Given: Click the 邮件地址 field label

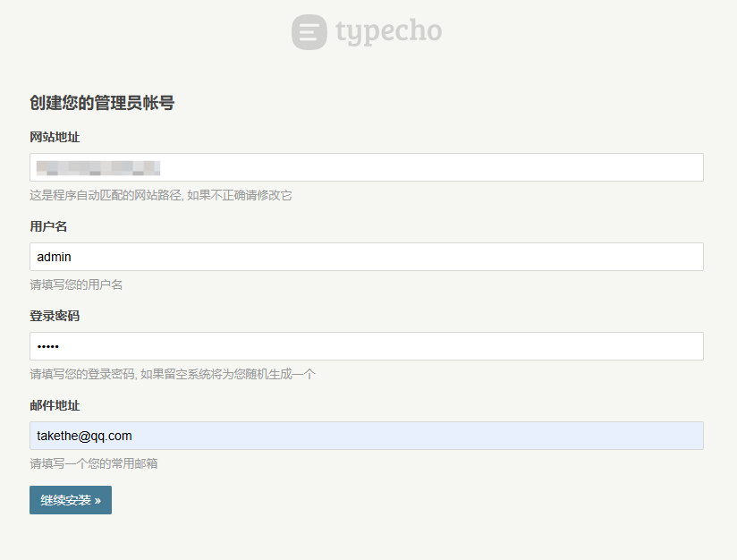Looking at the screenshot, I should click(x=55, y=405).
